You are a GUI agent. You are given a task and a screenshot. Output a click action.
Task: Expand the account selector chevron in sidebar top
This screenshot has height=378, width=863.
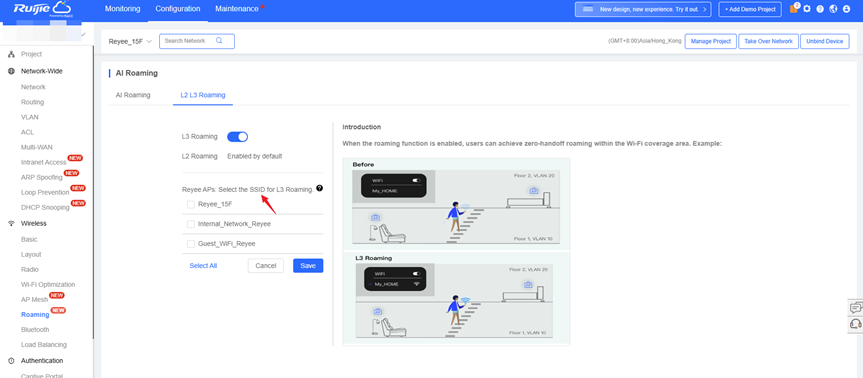pos(84,34)
